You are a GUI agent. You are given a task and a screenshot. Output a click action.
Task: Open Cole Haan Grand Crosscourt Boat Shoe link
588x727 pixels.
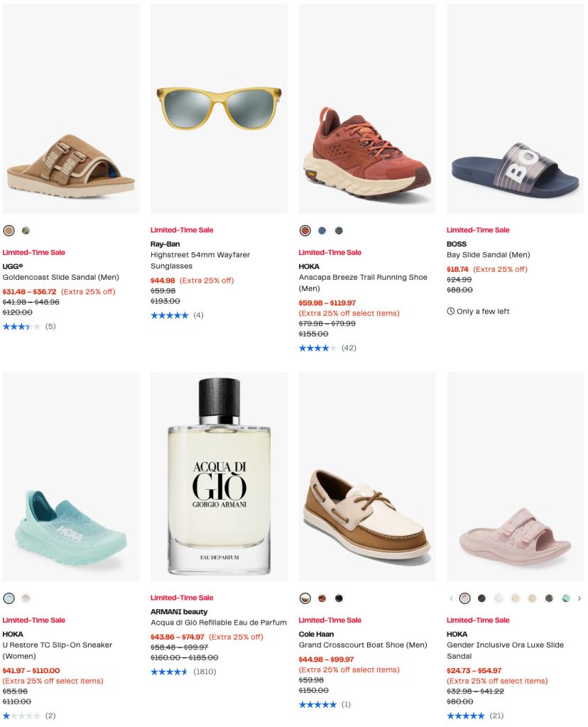point(362,645)
